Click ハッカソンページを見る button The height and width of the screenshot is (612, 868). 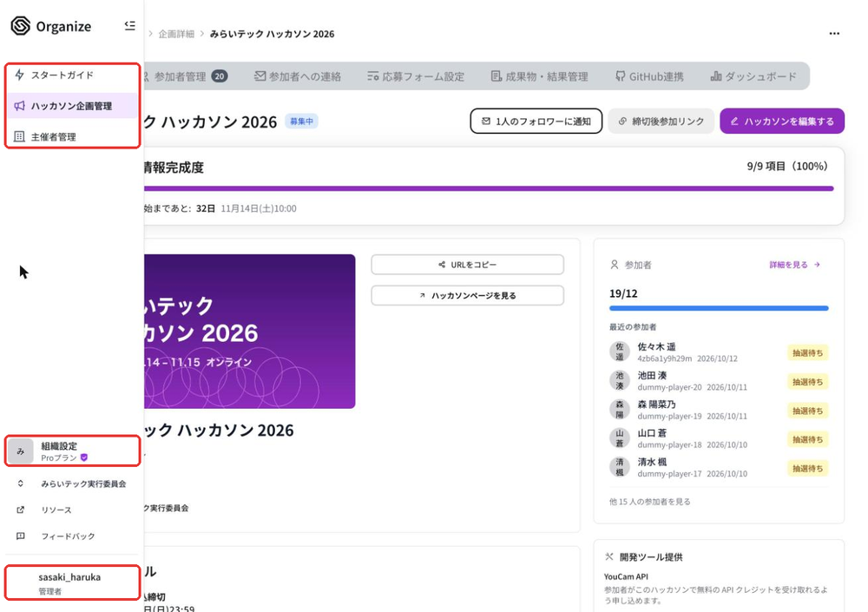pyautogui.click(x=468, y=296)
